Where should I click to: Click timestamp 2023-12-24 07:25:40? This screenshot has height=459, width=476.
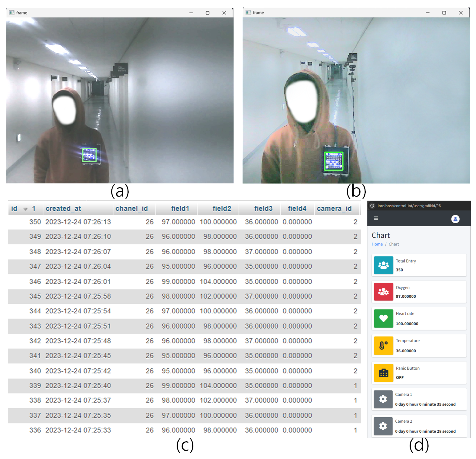click(78, 385)
